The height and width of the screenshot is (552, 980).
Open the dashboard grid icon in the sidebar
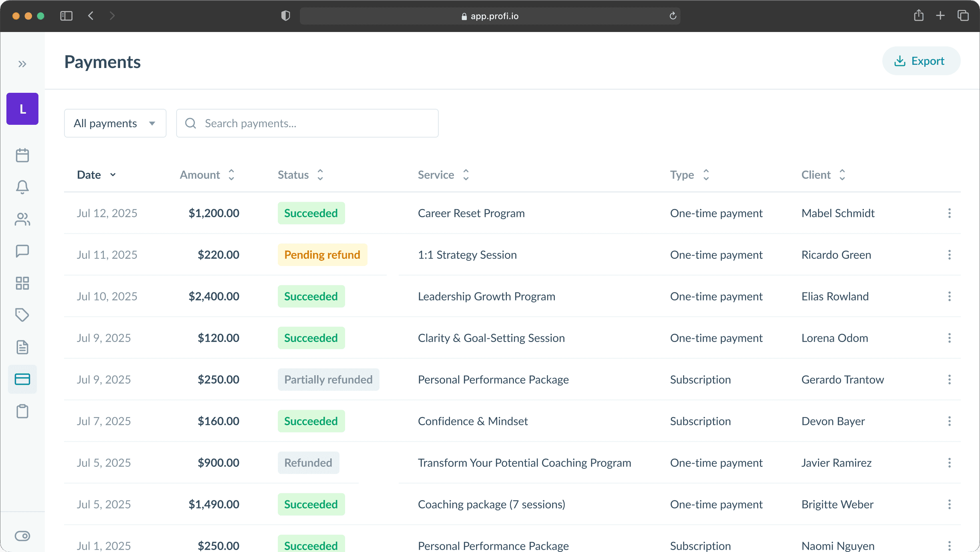point(22,283)
